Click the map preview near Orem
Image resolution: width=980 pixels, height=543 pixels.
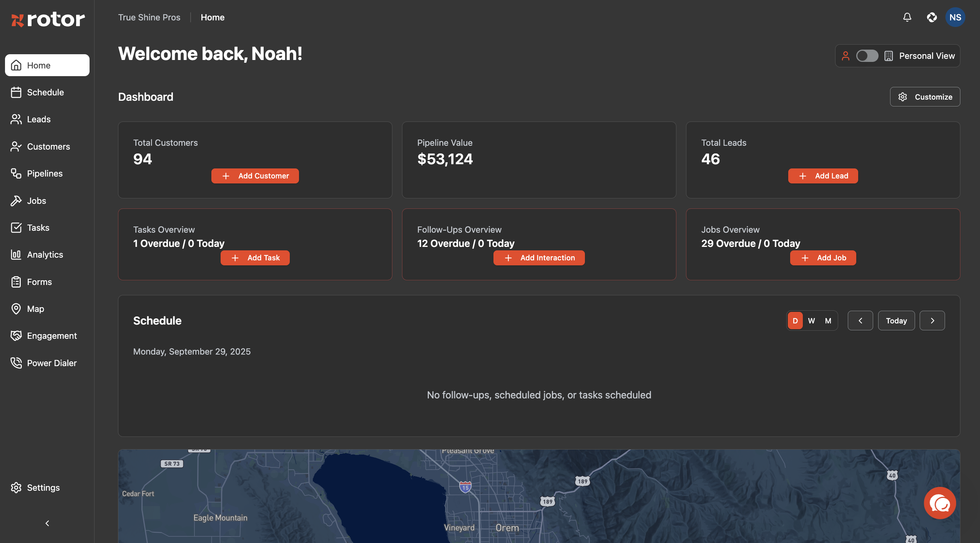click(x=507, y=528)
